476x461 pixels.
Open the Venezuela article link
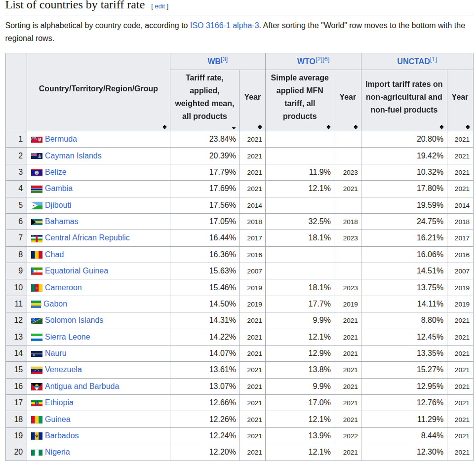click(x=63, y=370)
